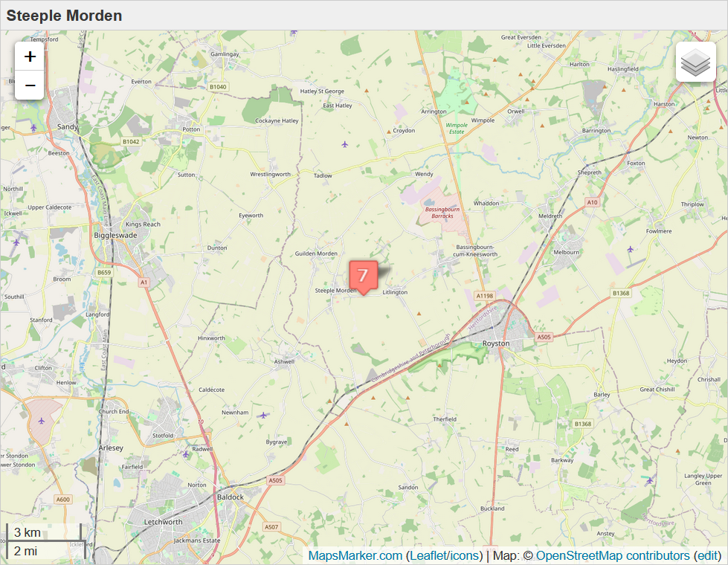Click the red marker numbered 7
The width and height of the screenshot is (728, 565).
pos(363,277)
